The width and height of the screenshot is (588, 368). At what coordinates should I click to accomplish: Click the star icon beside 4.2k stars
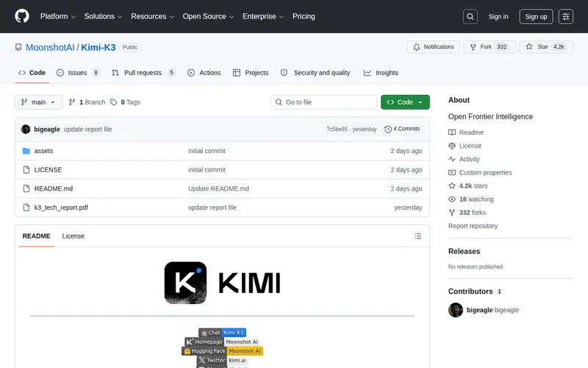tap(452, 186)
